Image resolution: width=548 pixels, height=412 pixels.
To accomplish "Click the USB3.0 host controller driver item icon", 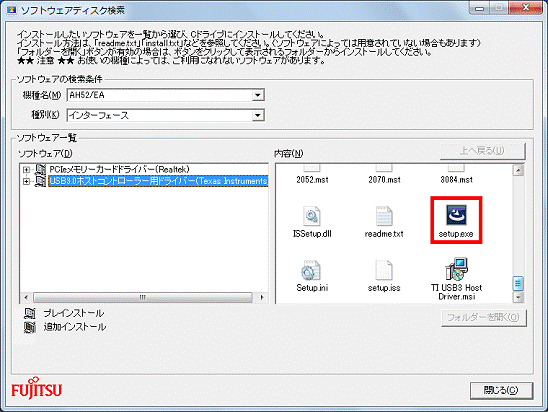I will click(40, 181).
